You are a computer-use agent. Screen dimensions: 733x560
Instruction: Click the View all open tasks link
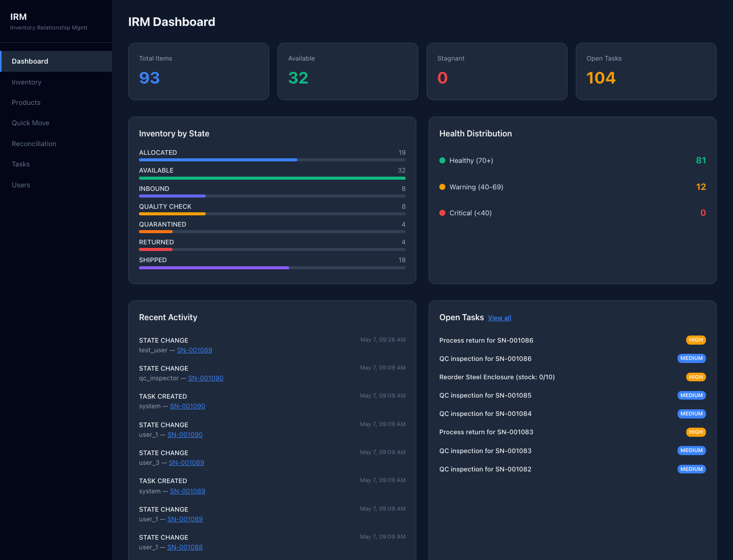tap(499, 318)
